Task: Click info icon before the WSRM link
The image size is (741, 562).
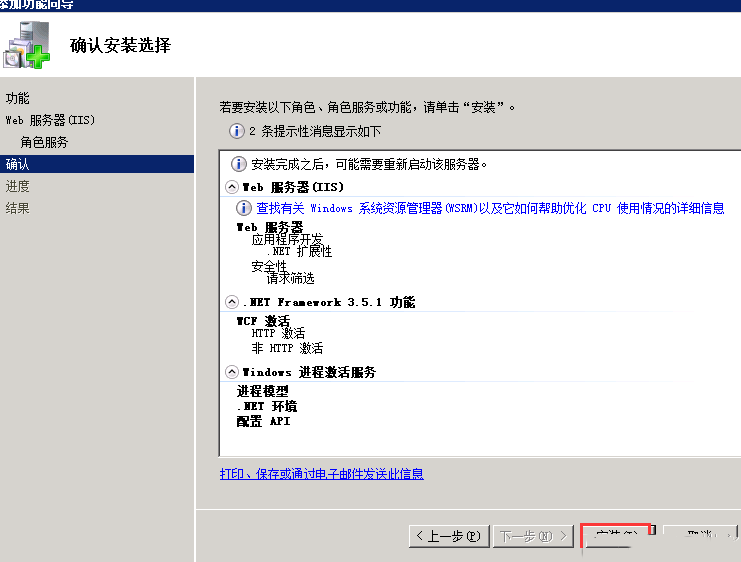Action: coord(243,208)
